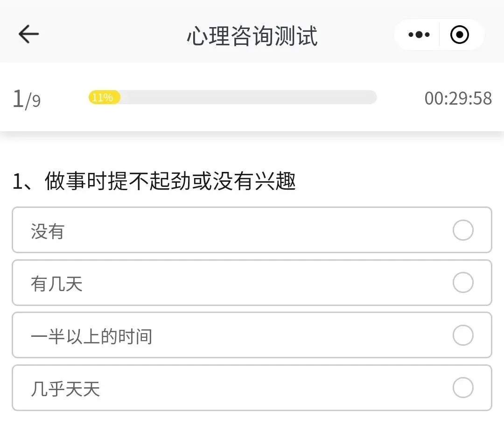Viewport: 504px width, 434px height.
Task: Click the question text 做事时提不起劲或没有兴趣
Action: [171, 181]
